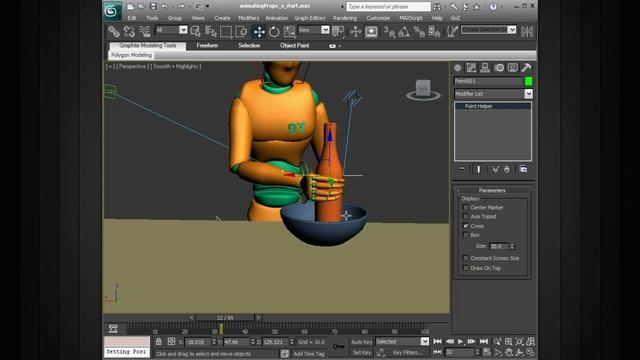Click Add Time Tag
This screenshot has height=360, width=640.
(x=309, y=354)
